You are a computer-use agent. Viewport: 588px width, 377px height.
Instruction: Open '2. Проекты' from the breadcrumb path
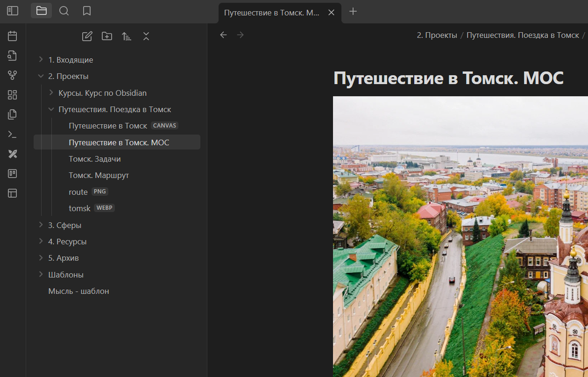point(437,35)
